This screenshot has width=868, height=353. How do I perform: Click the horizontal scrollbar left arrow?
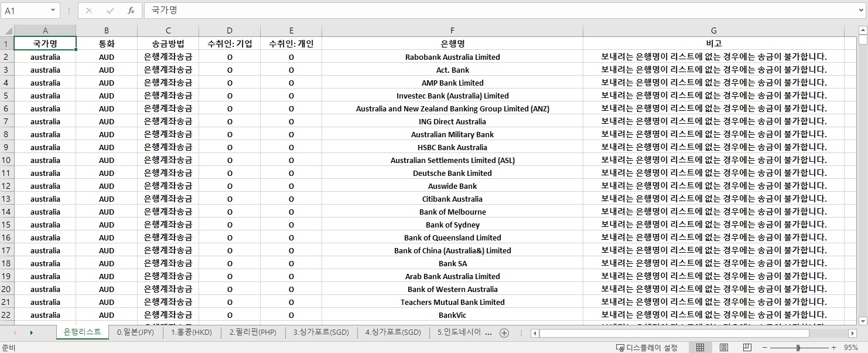[x=535, y=332]
